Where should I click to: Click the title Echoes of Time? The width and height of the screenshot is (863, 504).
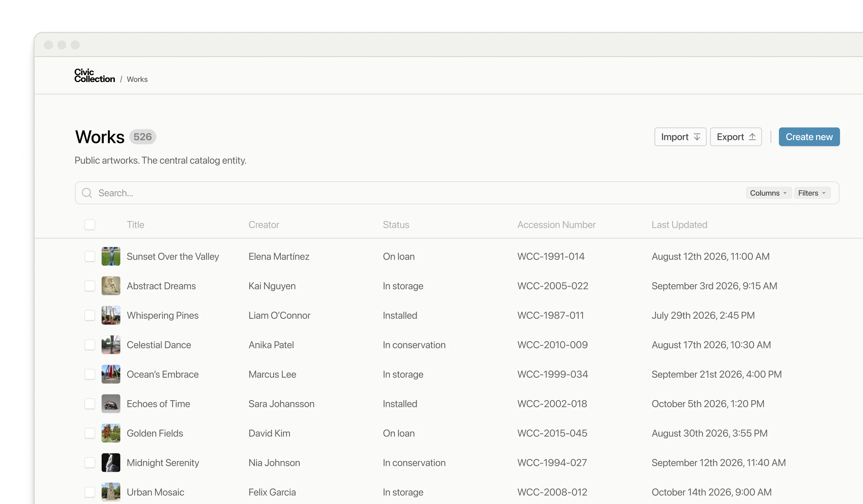click(158, 404)
